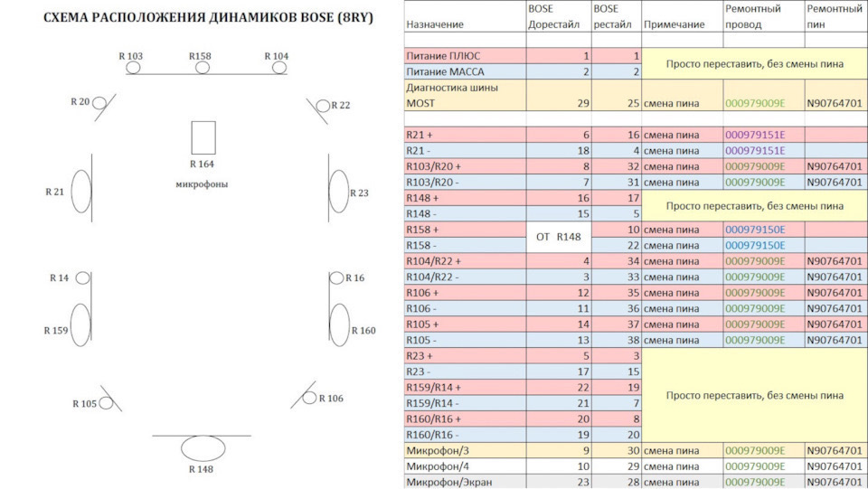This screenshot has width=868, height=489.
Task: Click the 'R160/R16 +' row label
Action: tap(433, 418)
